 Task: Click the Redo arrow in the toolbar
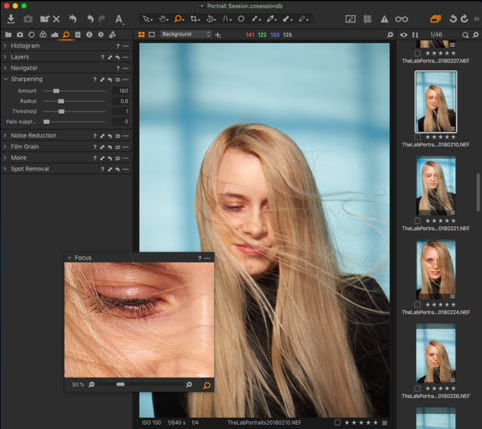(x=102, y=19)
